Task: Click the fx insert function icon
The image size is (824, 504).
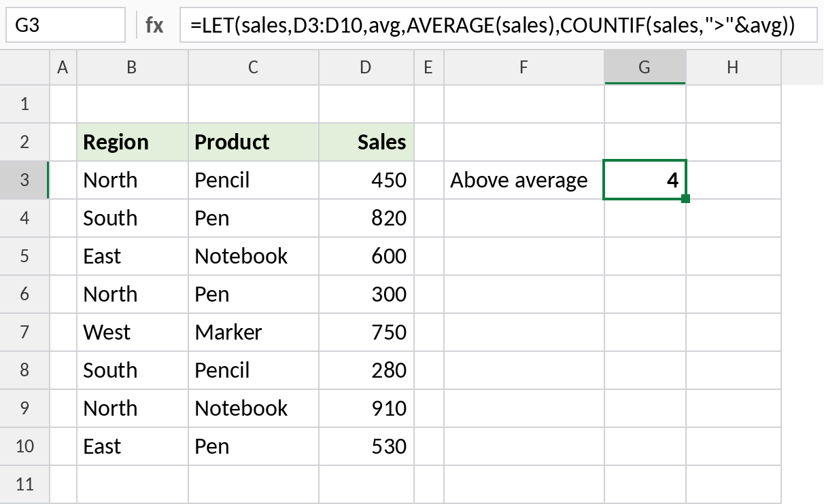Action: 154,26
